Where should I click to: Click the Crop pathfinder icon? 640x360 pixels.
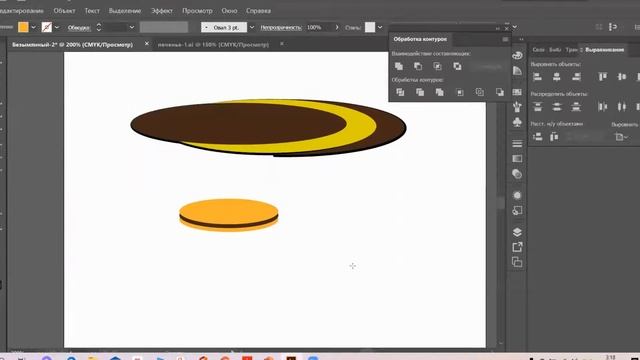click(x=460, y=92)
